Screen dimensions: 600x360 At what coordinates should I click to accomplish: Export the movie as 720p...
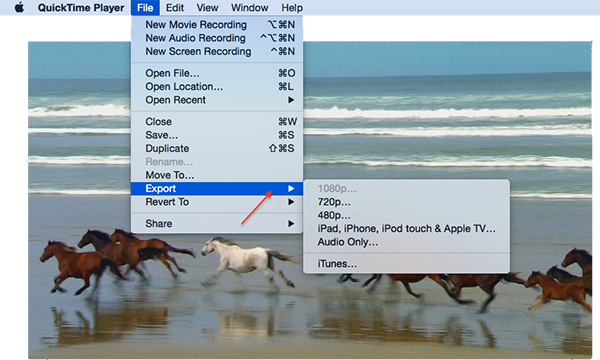click(x=406, y=202)
